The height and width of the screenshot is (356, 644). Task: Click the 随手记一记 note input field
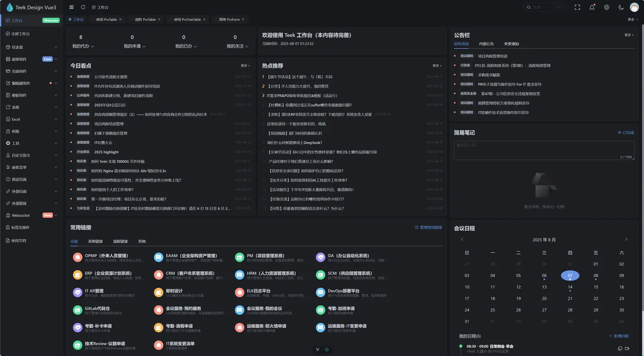tap(544, 150)
